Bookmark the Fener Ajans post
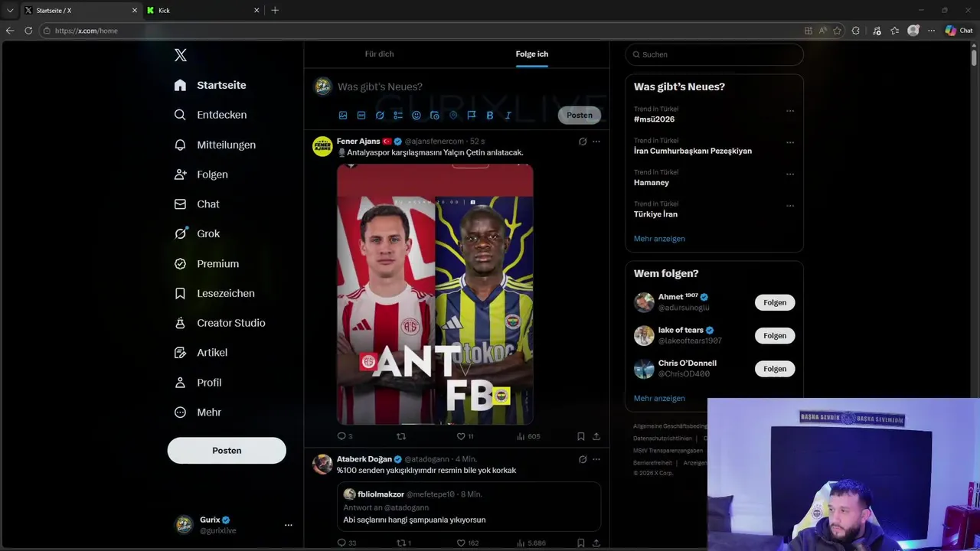Screen dimensions: 980x551 (x=581, y=436)
